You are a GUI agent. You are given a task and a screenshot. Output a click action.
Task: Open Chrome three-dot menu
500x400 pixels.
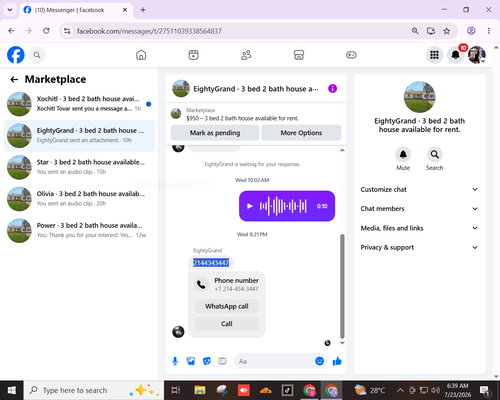click(x=489, y=31)
